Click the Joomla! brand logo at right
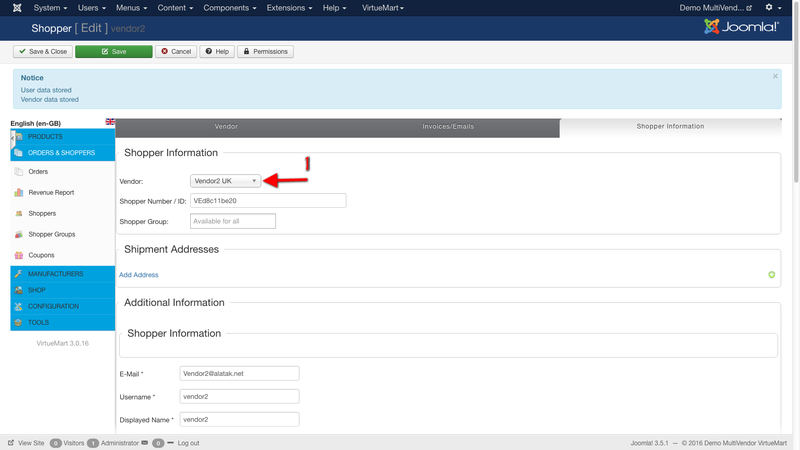800x450 pixels. tap(741, 27)
